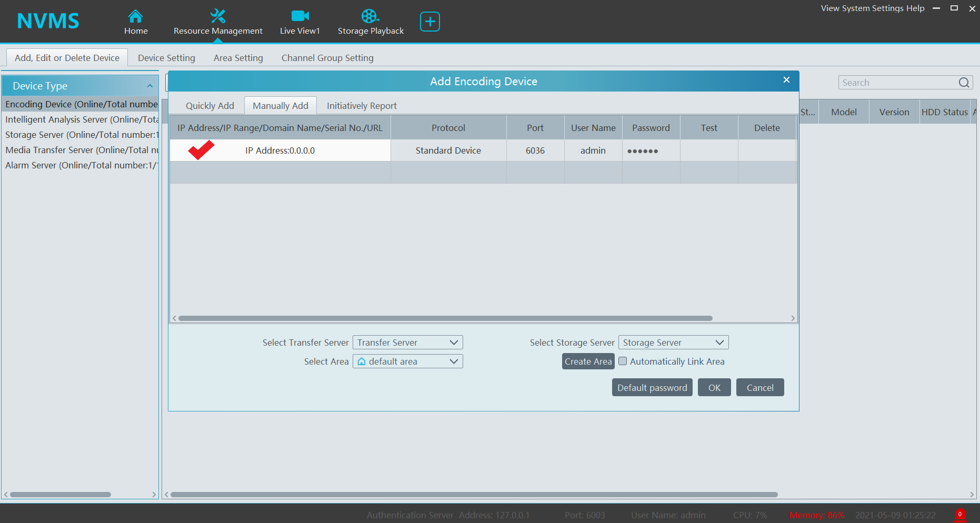Click the magnifier icon in Search box
Screen dimensions: 980x523
click(x=964, y=83)
